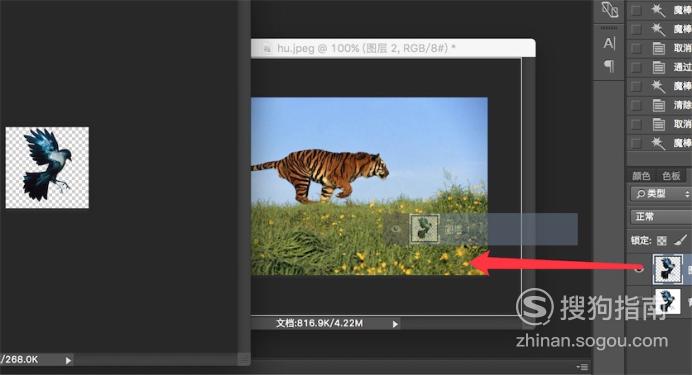The width and height of the screenshot is (692, 375).
Task: Open the Paragraph panel icon (¶)
Action: 609,66
